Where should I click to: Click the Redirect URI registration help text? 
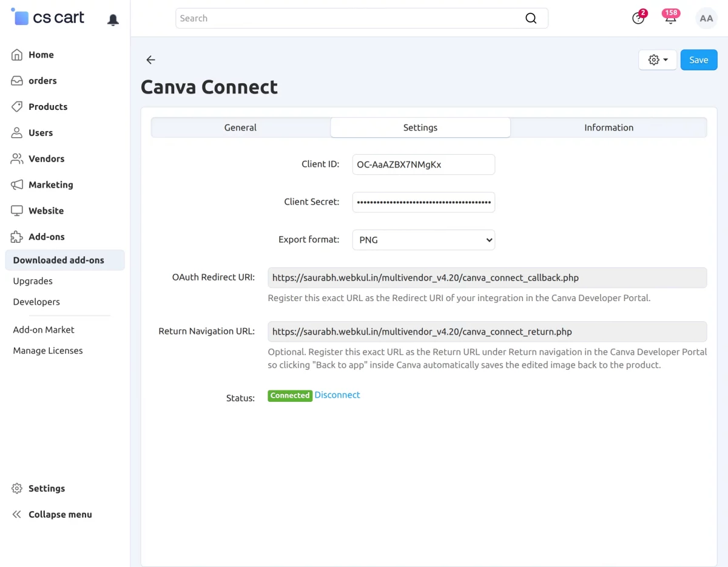point(459,298)
